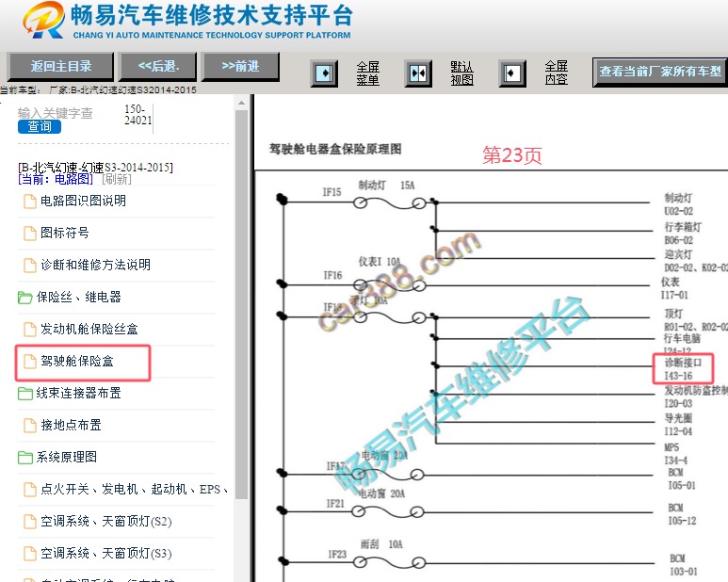This screenshot has height=582, width=728.
Task: Click page icon beside 诊断和维修方法说明
Action: coord(30,265)
